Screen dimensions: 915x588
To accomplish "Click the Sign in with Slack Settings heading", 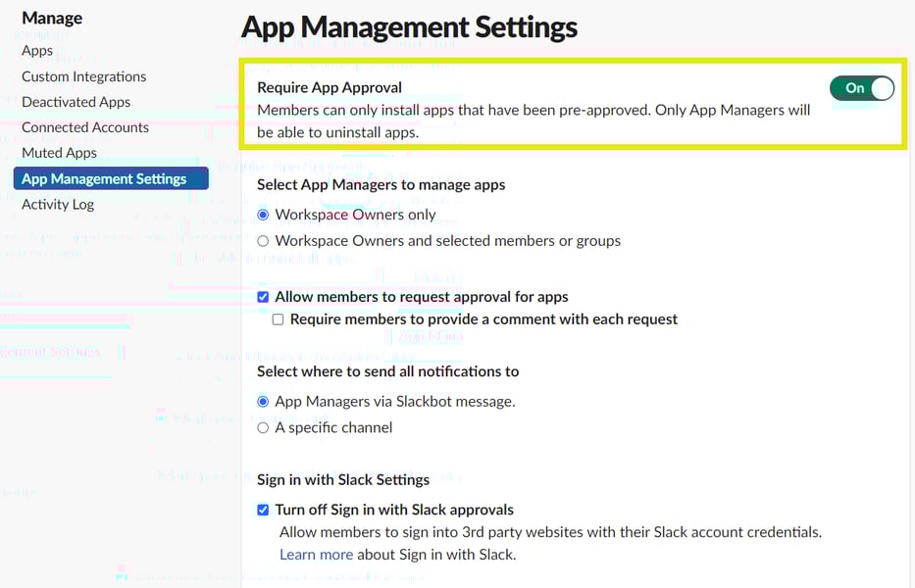I will pos(343,479).
